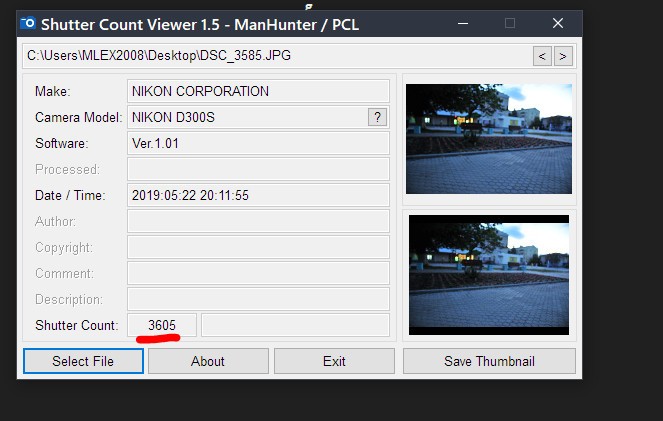Image resolution: width=663 pixels, height=421 pixels.
Task: Open the About dialog
Action: point(208,361)
